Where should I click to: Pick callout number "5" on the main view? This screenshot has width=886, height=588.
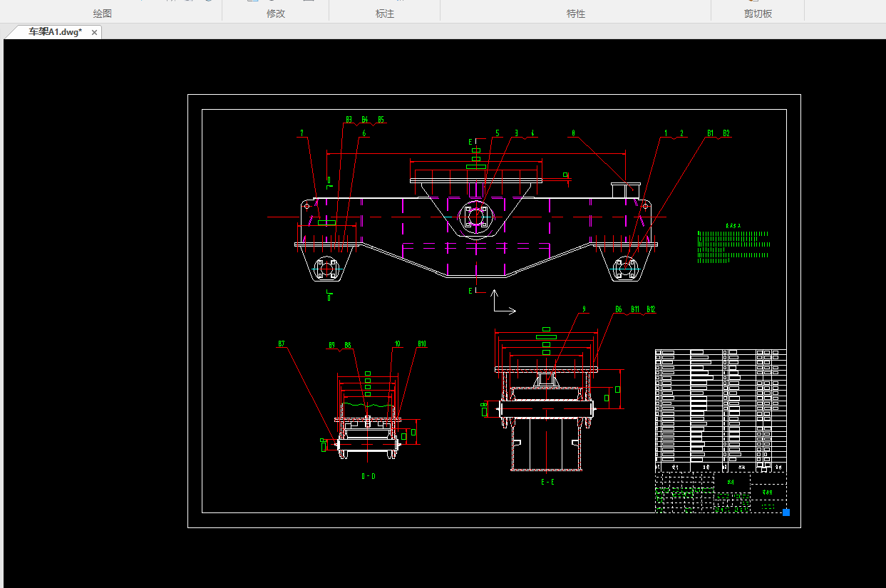[498, 133]
